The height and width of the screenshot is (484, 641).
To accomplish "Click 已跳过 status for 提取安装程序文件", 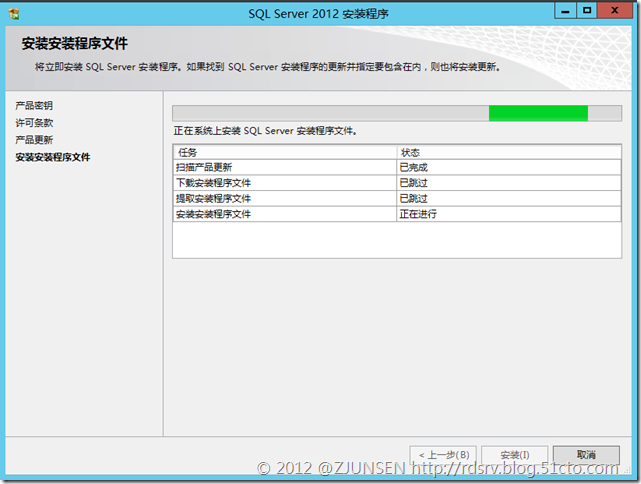I will click(x=509, y=199).
